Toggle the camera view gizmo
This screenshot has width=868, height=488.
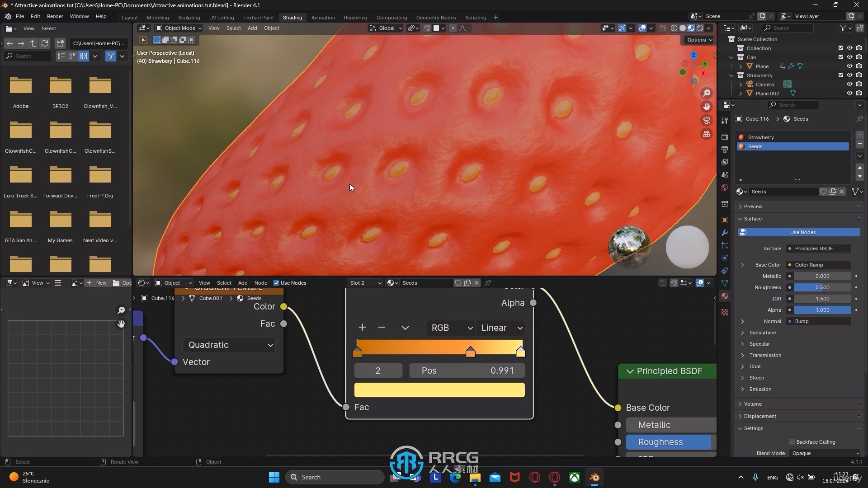706,120
